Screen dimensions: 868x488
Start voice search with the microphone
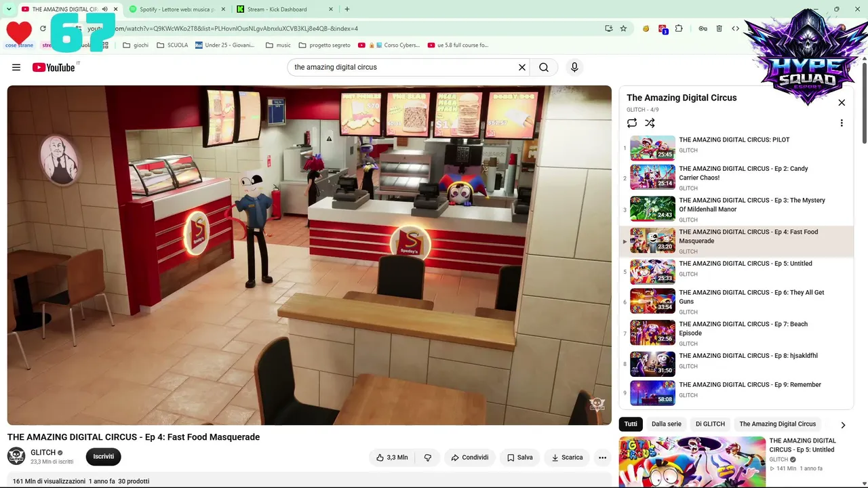coord(574,67)
